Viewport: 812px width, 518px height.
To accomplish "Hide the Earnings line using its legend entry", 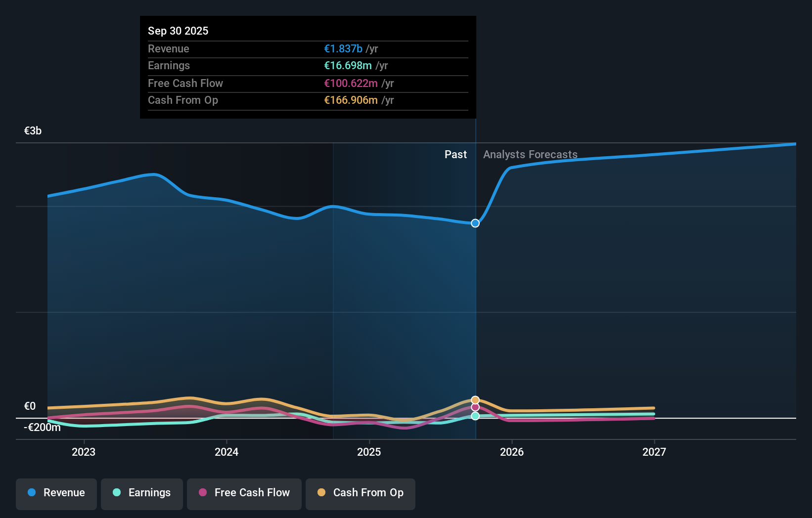I will point(141,493).
